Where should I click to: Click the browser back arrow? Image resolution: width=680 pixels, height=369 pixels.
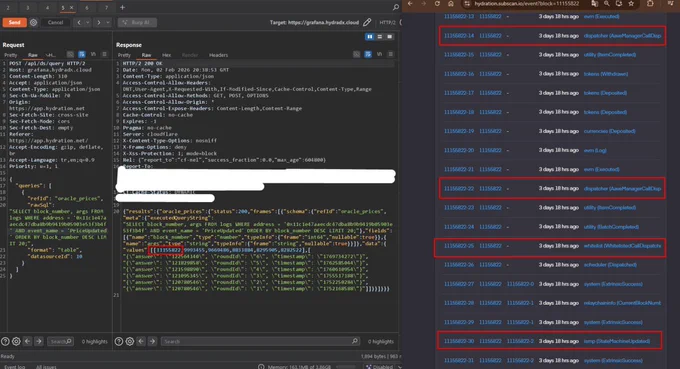pos(410,3)
